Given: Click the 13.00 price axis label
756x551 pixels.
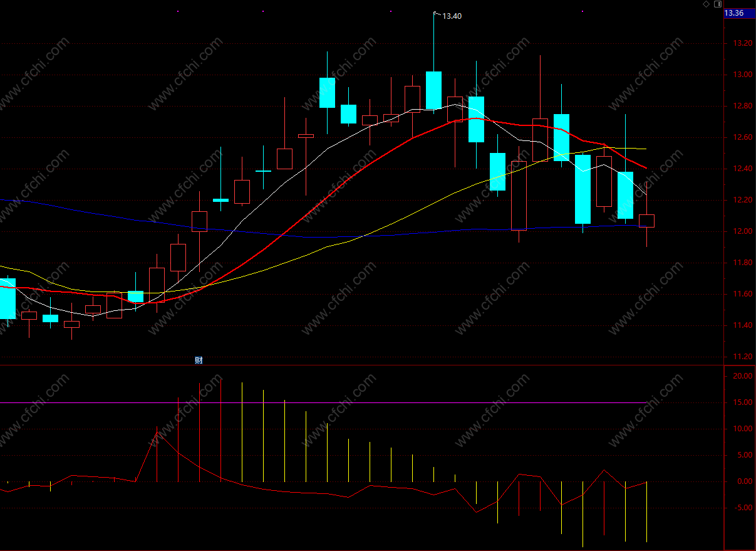Looking at the screenshot, I should 743,75.
